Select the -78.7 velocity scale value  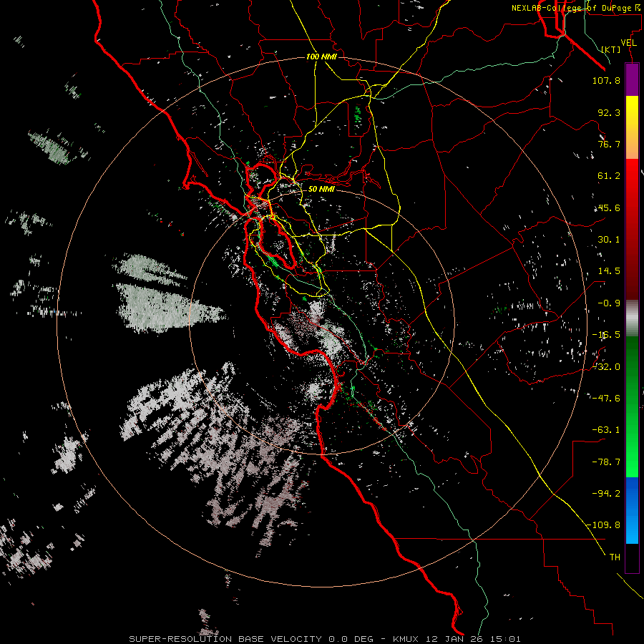click(606, 462)
